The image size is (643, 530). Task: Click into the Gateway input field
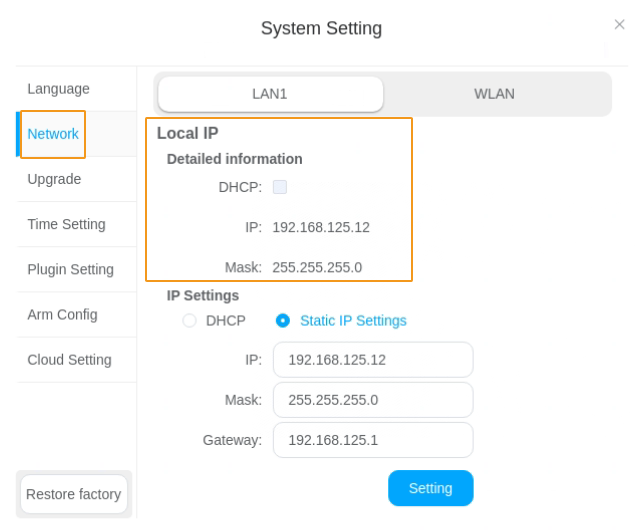(x=372, y=440)
